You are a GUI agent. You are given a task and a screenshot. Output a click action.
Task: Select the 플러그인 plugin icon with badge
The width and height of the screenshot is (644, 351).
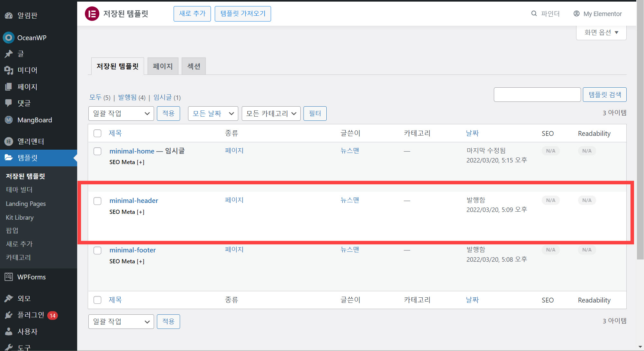(8, 315)
